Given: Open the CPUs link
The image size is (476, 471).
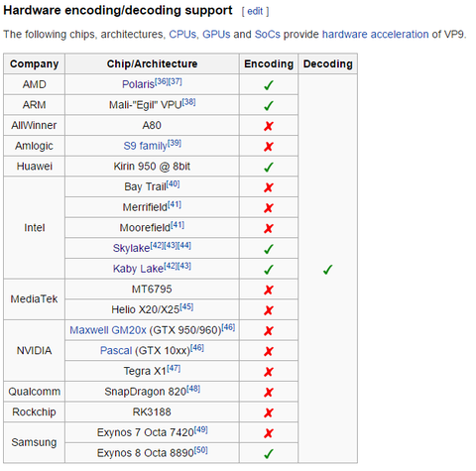Looking at the screenshot, I should (182, 35).
